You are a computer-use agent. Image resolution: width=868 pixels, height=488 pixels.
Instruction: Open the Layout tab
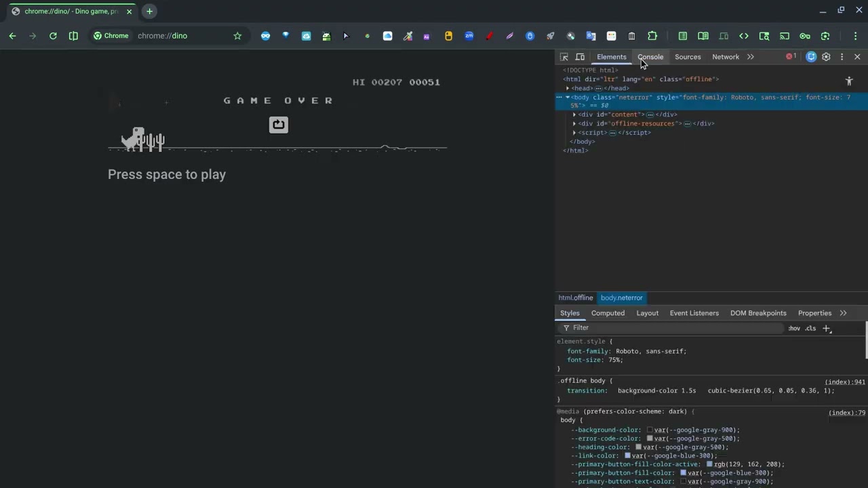click(648, 313)
